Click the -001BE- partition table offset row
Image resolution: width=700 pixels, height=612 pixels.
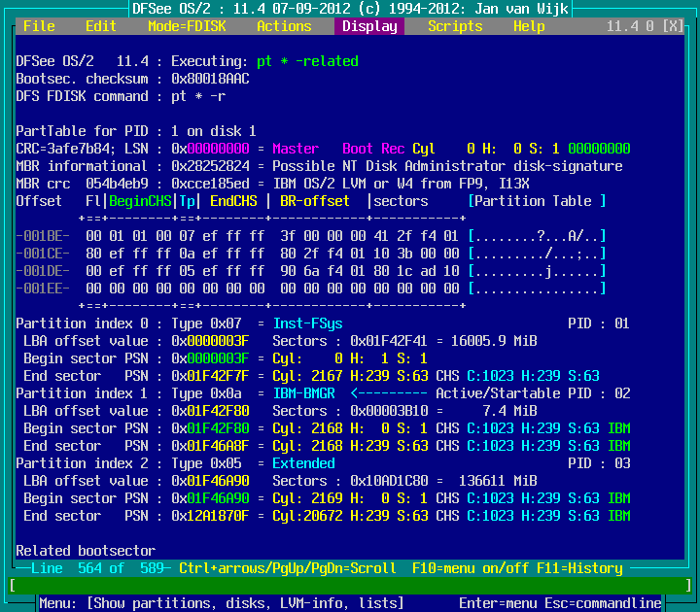click(x=43, y=236)
